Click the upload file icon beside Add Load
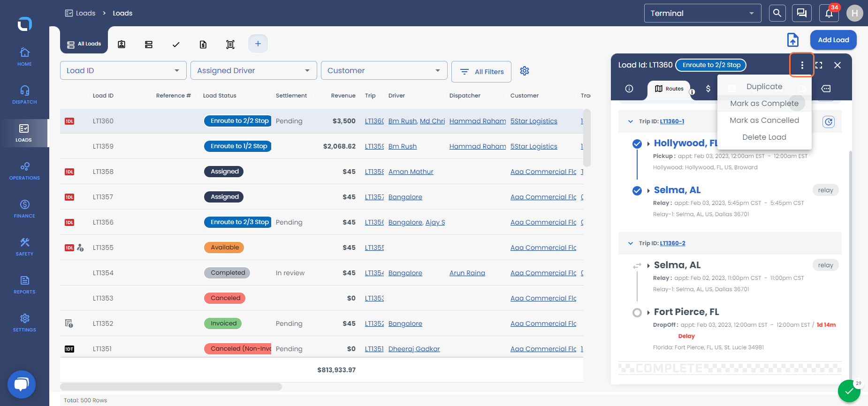Viewport: 868px width, 406px height. tap(792, 40)
